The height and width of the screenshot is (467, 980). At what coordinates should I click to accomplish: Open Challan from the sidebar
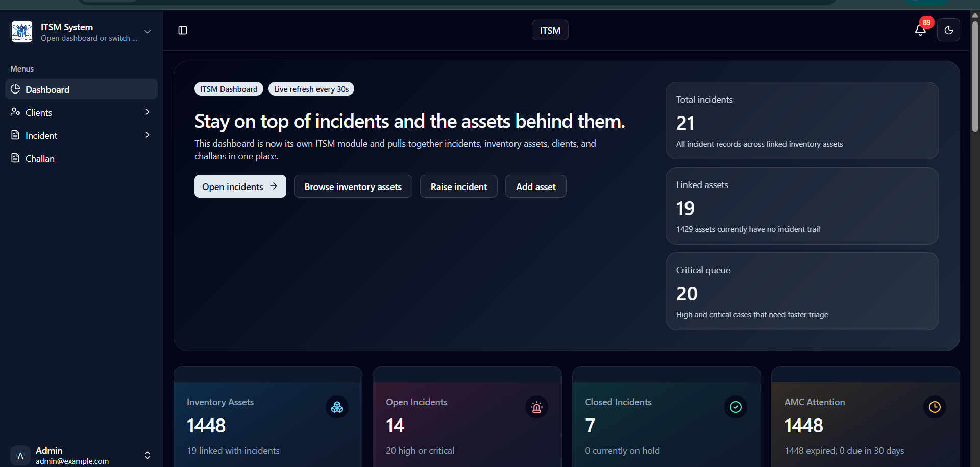tap(82, 158)
